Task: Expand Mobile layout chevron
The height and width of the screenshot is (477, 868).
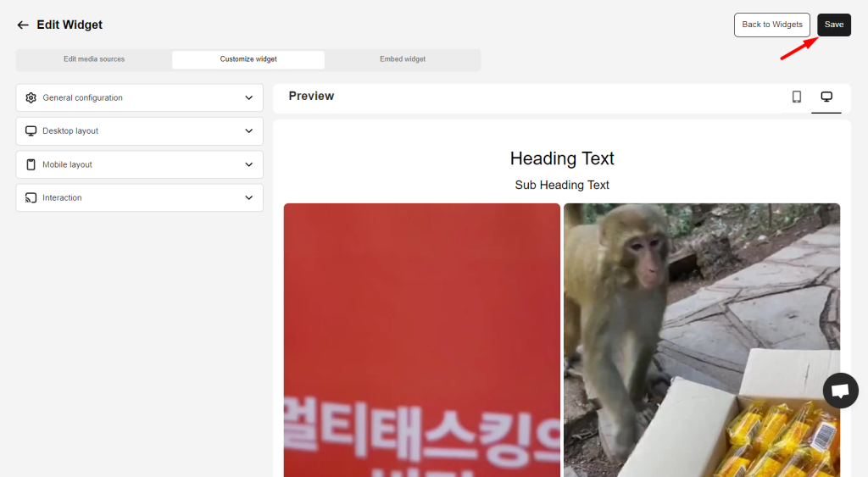Action: tap(249, 164)
